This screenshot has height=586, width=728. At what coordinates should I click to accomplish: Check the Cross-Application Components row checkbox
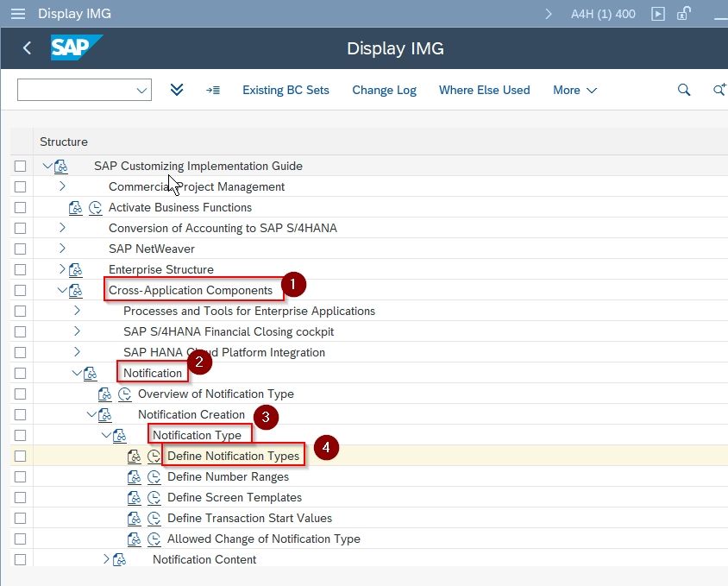(20, 291)
